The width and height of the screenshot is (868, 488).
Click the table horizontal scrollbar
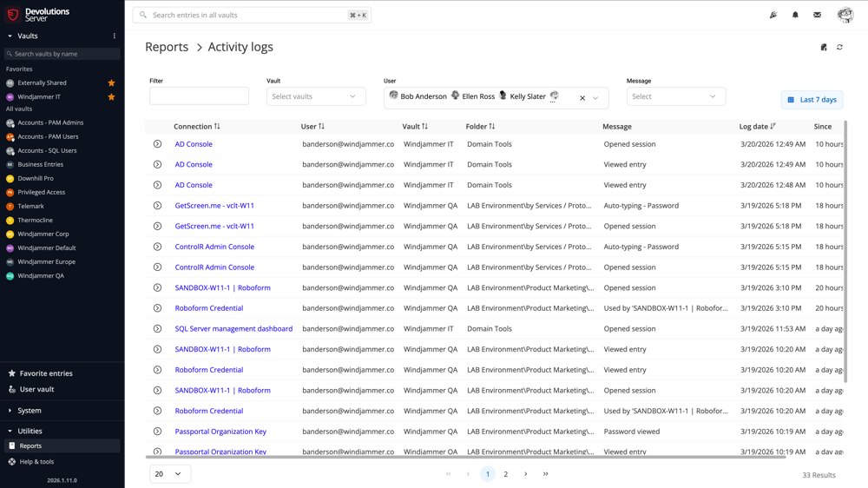[465, 457]
